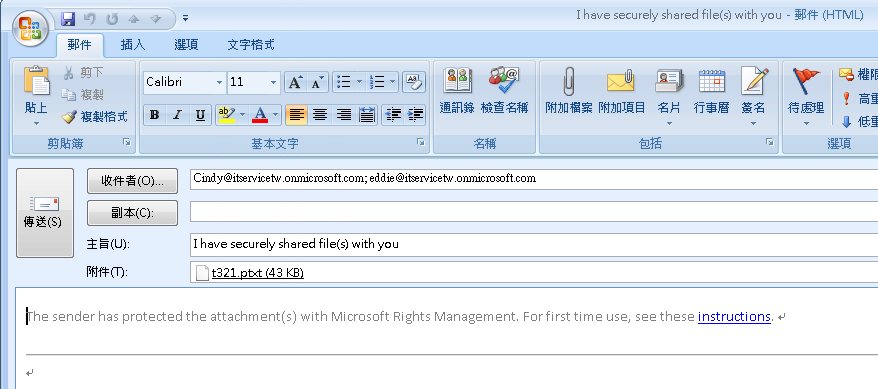Copy selection with 複製
Screen dimensions: 878x389
84,95
